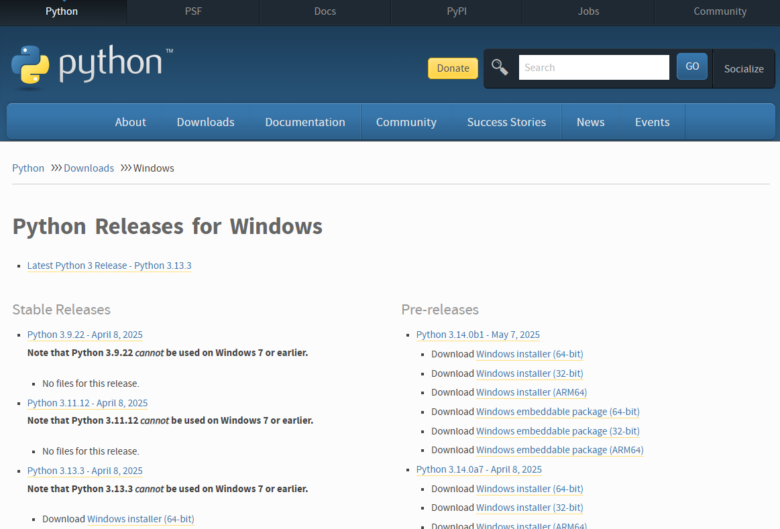Download Windows installer (64-bit) for Python 3.14.0a7

point(529,489)
